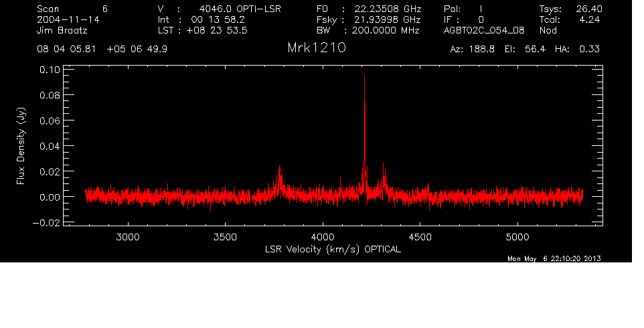Click the x-axis tick label 3000
Screen dimensions: 644x328
[x=128, y=237]
